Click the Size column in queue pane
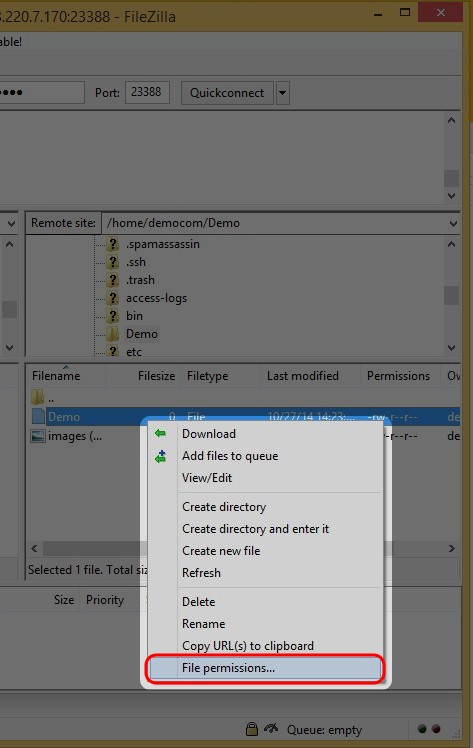 coord(64,600)
